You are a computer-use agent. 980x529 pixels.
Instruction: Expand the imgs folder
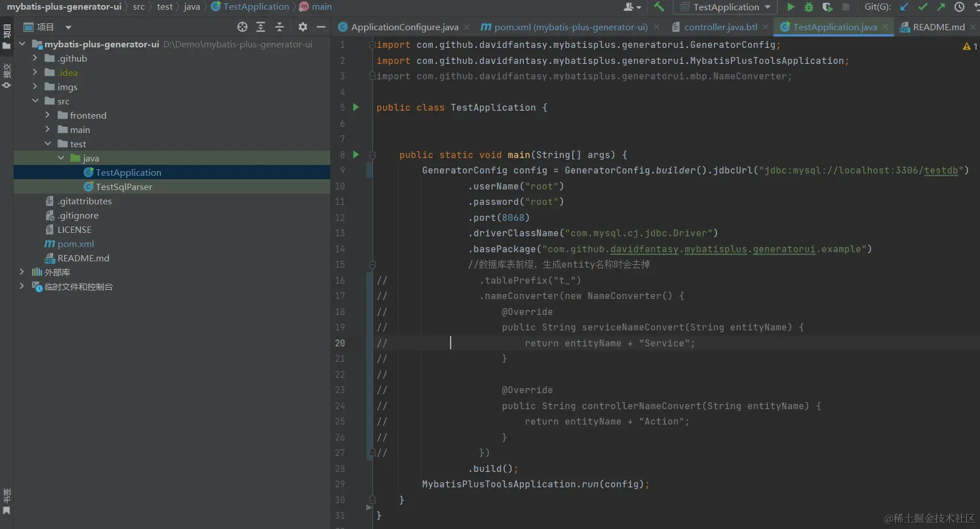tap(35, 87)
